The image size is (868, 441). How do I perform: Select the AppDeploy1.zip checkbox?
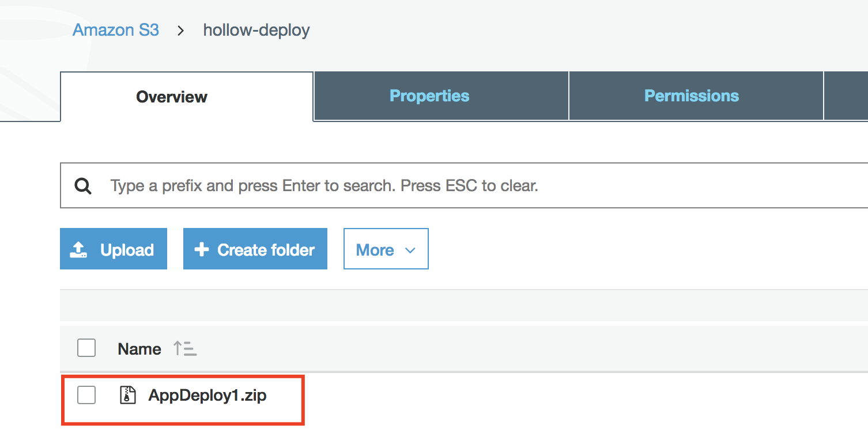click(86, 395)
